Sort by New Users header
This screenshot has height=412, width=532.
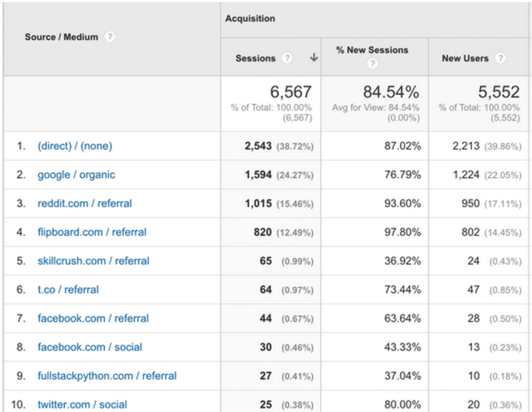coord(465,58)
